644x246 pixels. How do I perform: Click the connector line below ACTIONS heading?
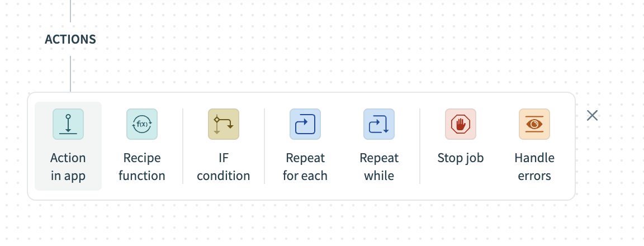click(x=70, y=73)
